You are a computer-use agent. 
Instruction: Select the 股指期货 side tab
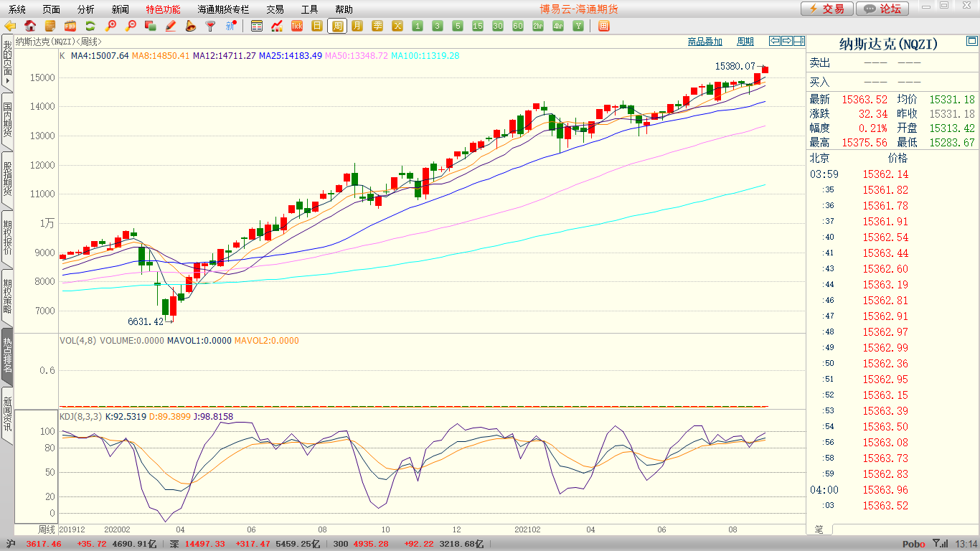(7, 180)
